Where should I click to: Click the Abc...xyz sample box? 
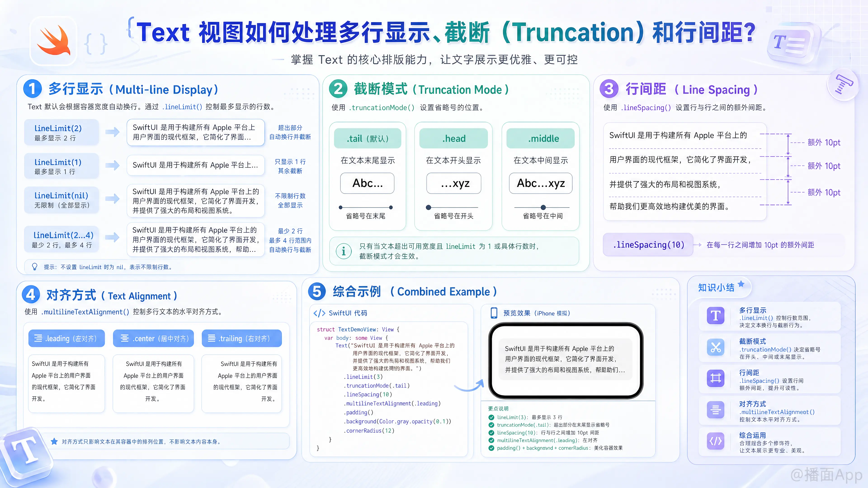pyautogui.click(x=540, y=183)
